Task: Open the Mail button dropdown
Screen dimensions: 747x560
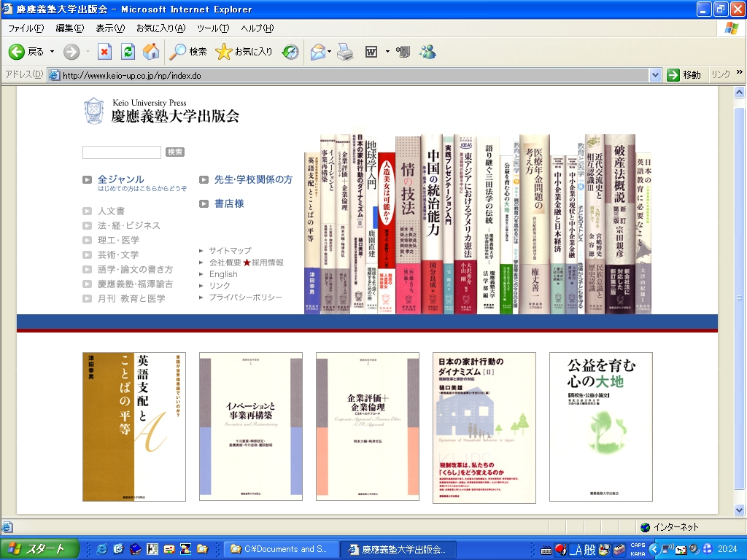Action: click(330, 52)
